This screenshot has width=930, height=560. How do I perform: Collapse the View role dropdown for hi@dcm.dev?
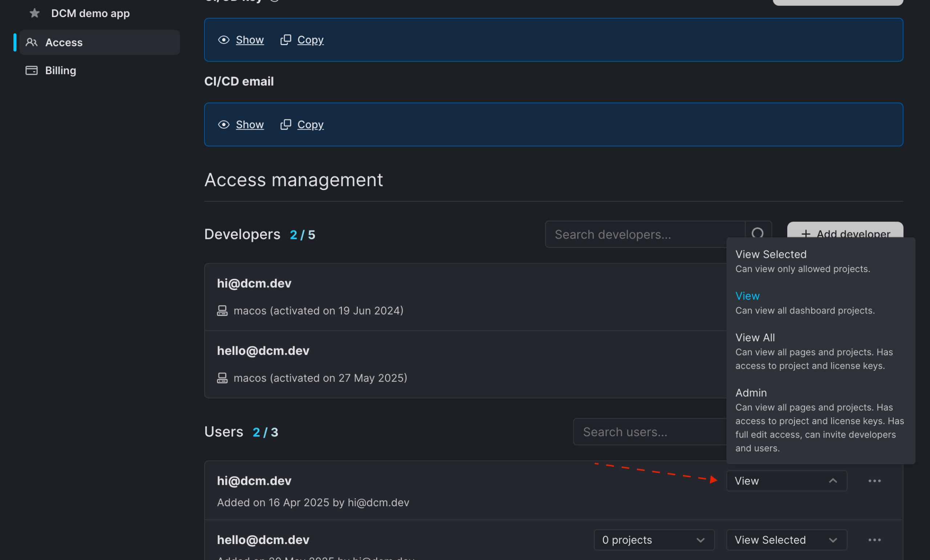tap(786, 481)
